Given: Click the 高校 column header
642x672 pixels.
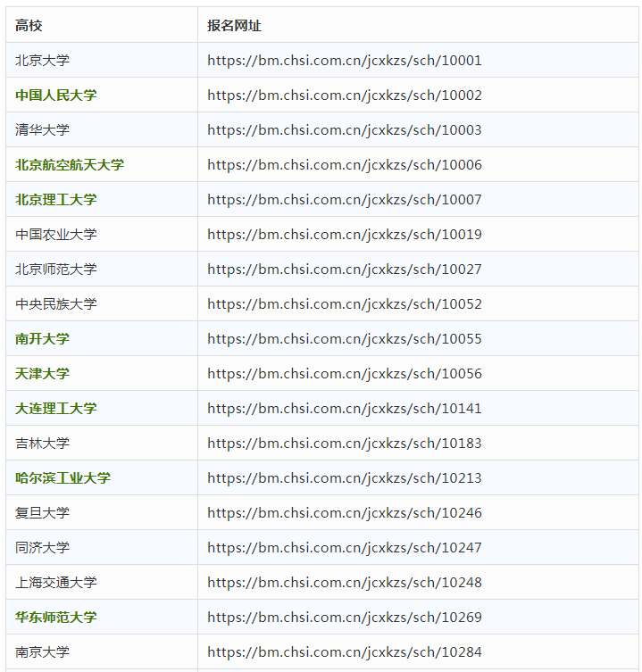Looking at the screenshot, I should pos(29,26).
